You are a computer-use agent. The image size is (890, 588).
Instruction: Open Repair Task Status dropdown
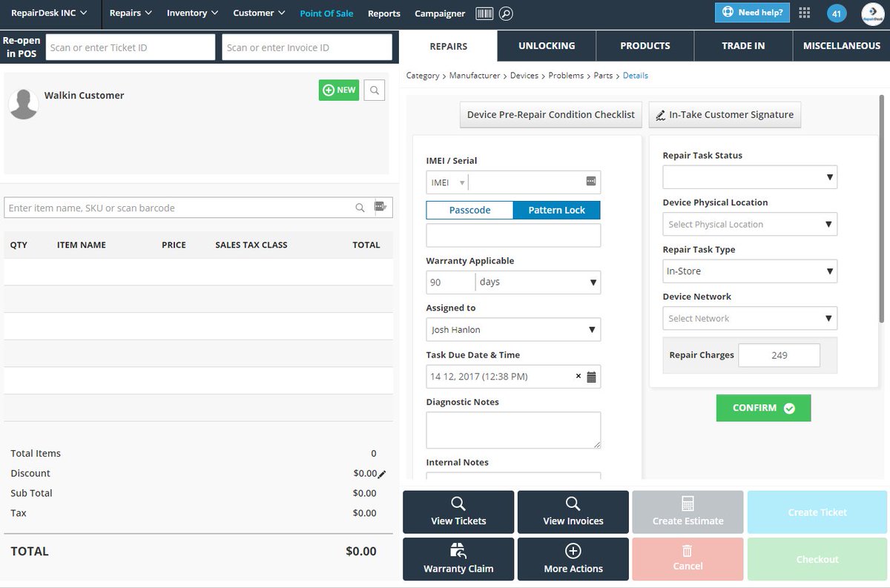pyautogui.click(x=750, y=177)
